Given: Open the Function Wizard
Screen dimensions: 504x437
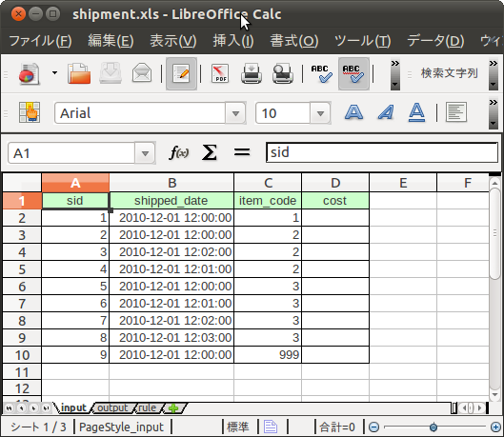Looking at the screenshot, I should point(179,153).
